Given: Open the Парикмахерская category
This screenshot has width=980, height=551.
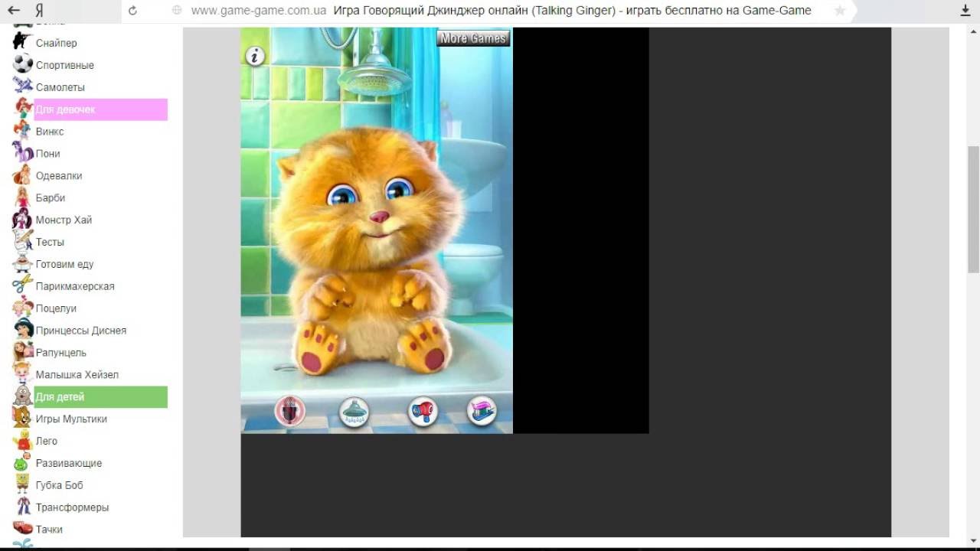Looking at the screenshot, I should 75,286.
